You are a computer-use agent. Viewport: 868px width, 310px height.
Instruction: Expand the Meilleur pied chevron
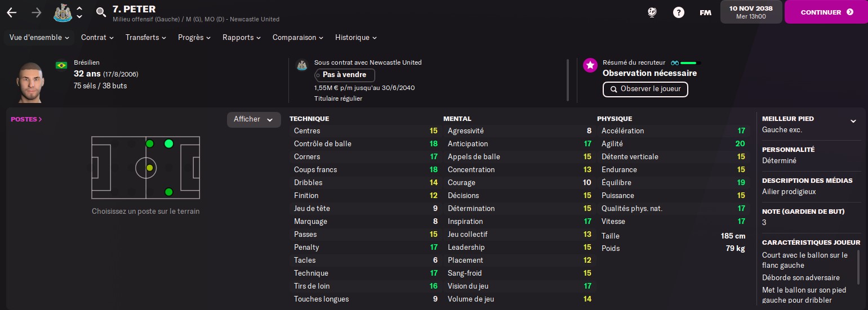tap(853, 121)
